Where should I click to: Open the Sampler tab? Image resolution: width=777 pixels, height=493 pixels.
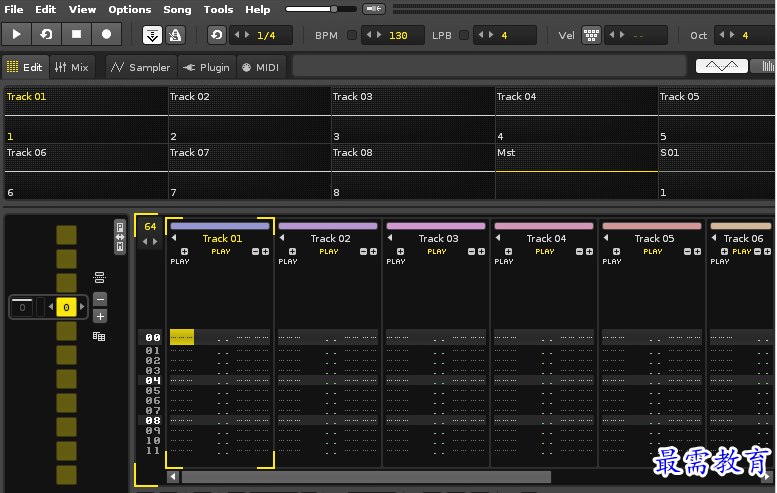tap(140, 67)
